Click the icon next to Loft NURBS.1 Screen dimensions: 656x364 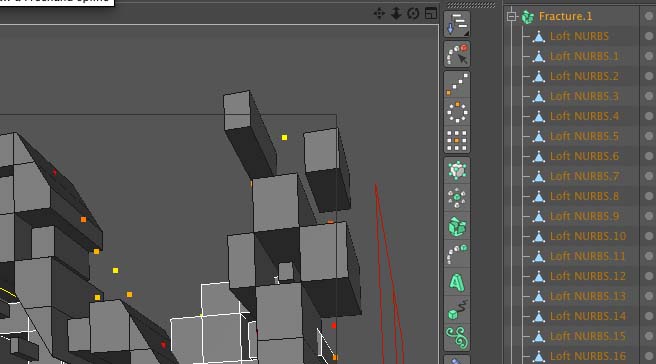coord(539,56)
